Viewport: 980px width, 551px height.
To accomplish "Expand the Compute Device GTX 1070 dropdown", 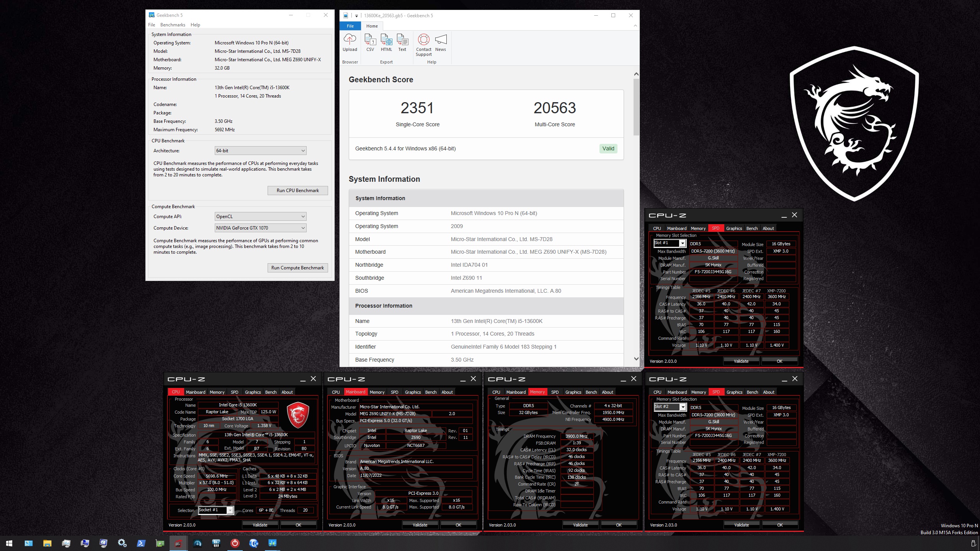I will coord(260,228).
